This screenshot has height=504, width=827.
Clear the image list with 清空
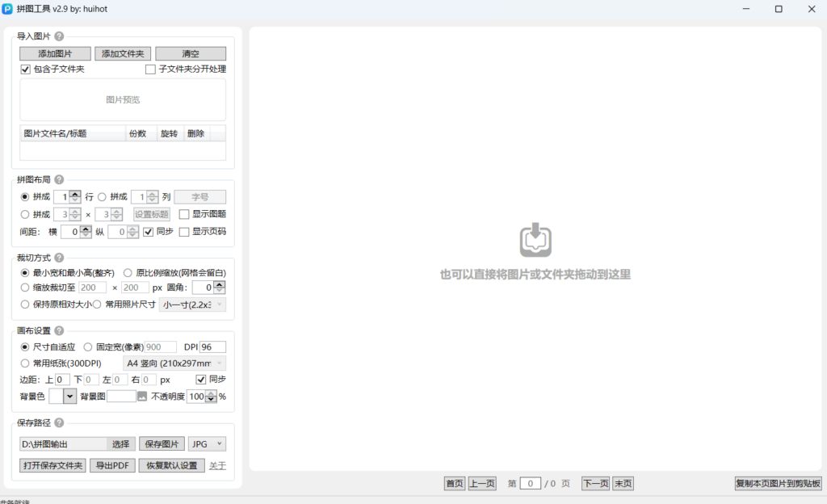coord(191,54)
